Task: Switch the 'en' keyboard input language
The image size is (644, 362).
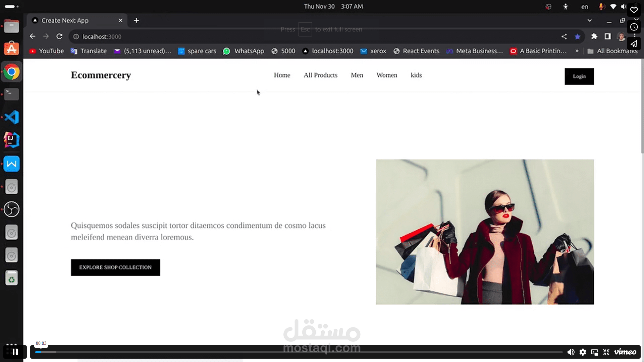Action: pyautogui.click(x=585, y=7)
